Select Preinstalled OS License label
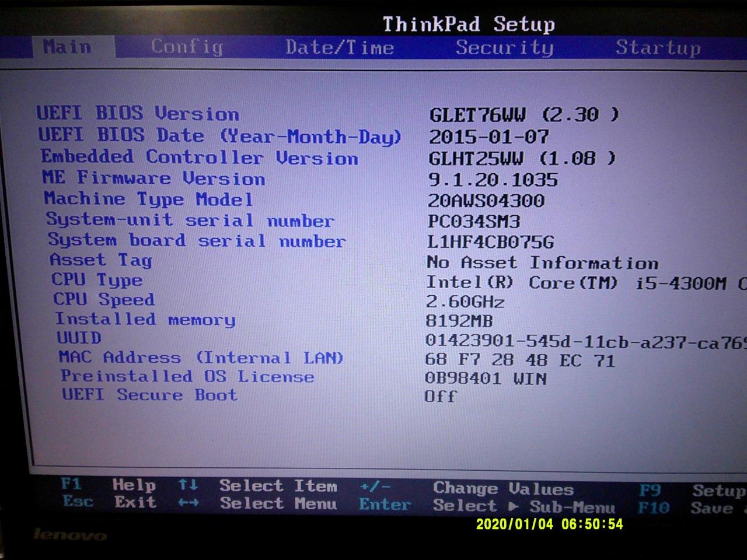The height and width of the screenshot is (560, 747). point(187,376)
